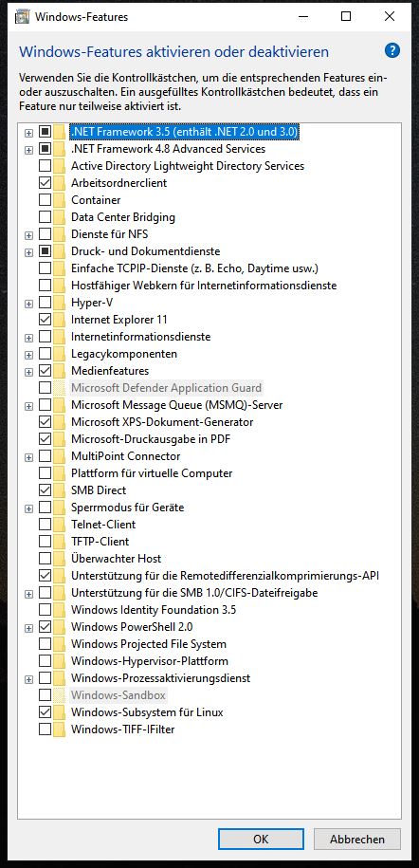Close the Windows-Features dialog
This screenshot has height=868, width=419.
tap(389, 17)
